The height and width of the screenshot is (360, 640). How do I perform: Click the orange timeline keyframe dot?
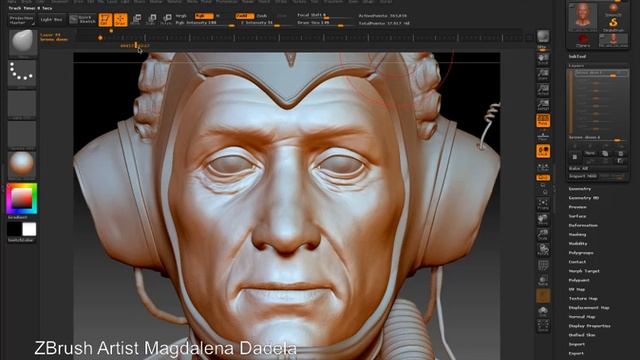tap(100, 38)
